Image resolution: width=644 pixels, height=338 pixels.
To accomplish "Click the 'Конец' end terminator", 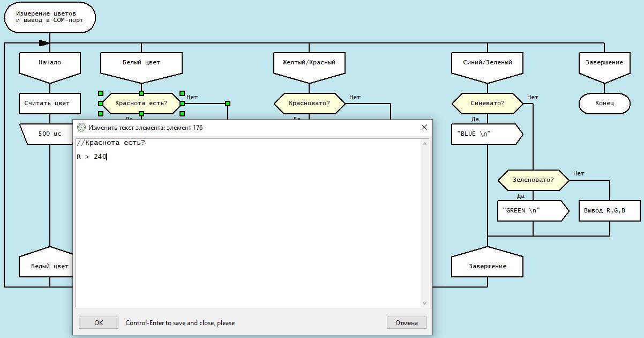I will (604, 103).
